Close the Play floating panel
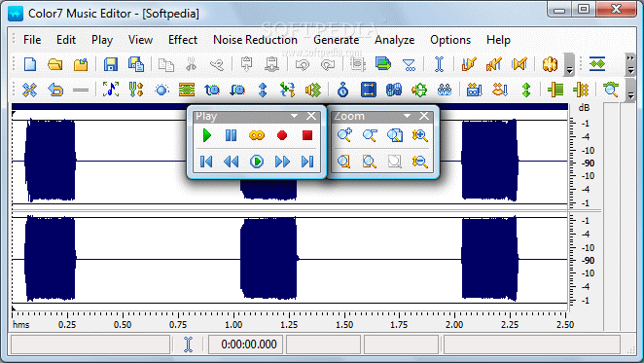 (x=311, y=117)
